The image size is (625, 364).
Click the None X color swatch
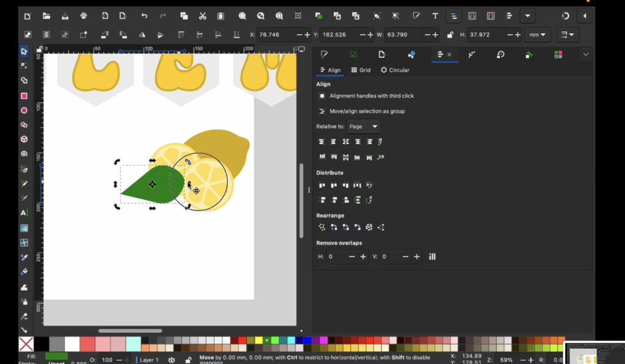point(26,344)
